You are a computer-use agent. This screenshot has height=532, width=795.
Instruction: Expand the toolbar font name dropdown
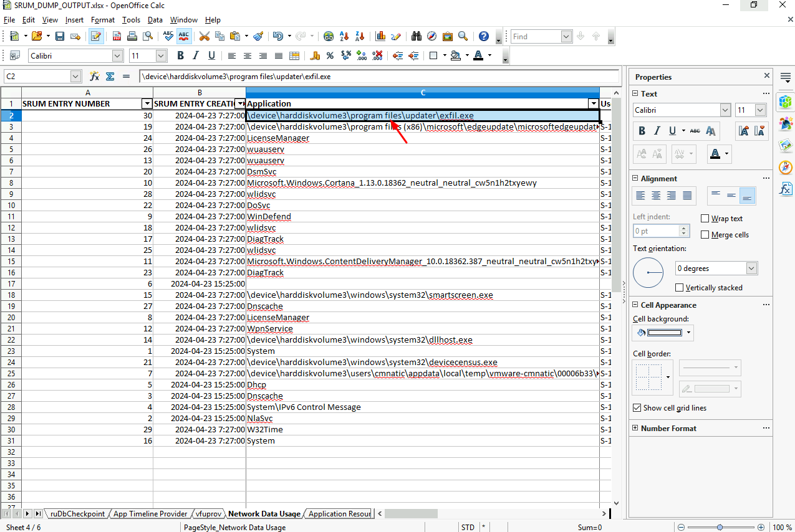[117, 56]
